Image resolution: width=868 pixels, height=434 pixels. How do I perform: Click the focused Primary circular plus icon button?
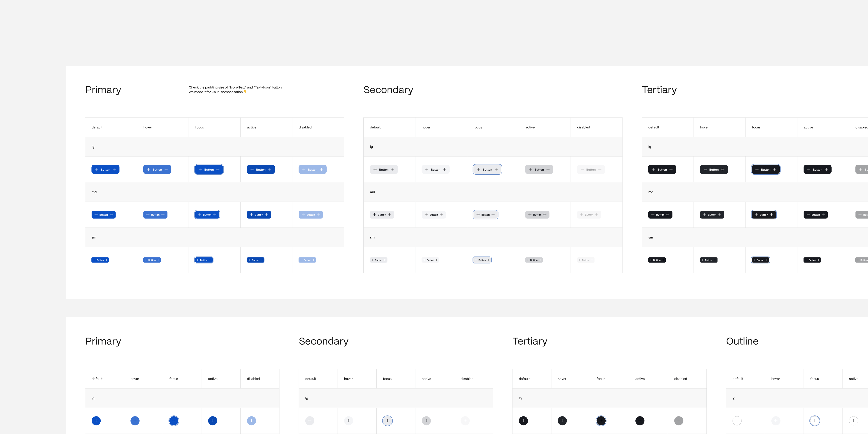point(174,421)
